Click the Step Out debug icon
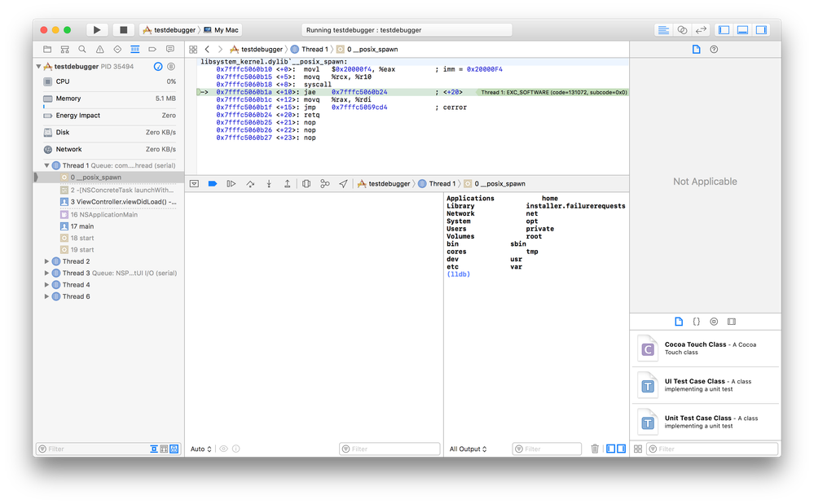This screenshot has height=504, width=814. (287, 184)
